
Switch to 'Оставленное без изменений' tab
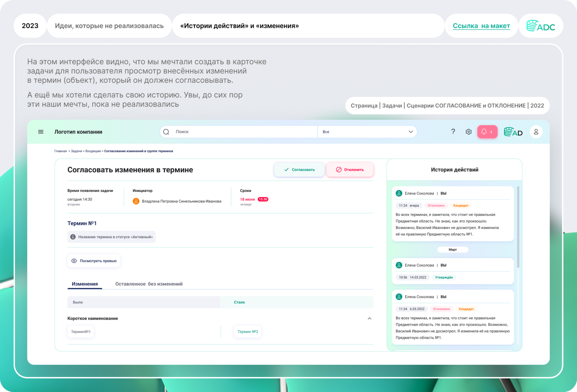click(149, 284)
